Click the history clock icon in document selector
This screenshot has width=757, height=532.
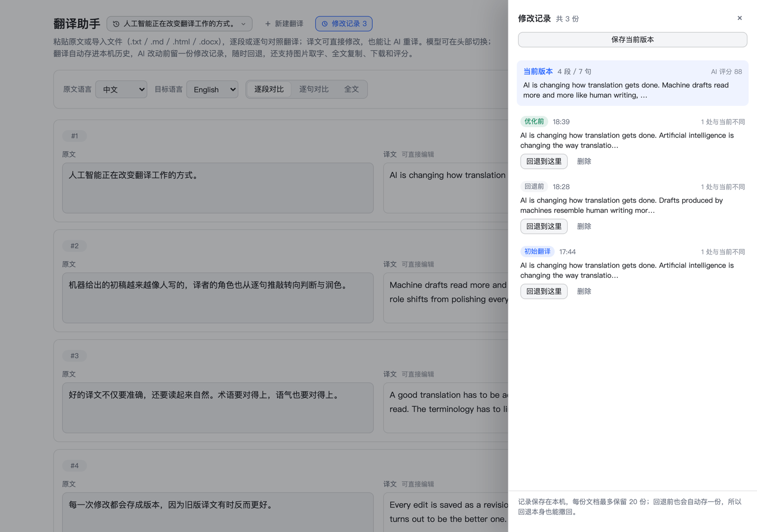(116, 24)
